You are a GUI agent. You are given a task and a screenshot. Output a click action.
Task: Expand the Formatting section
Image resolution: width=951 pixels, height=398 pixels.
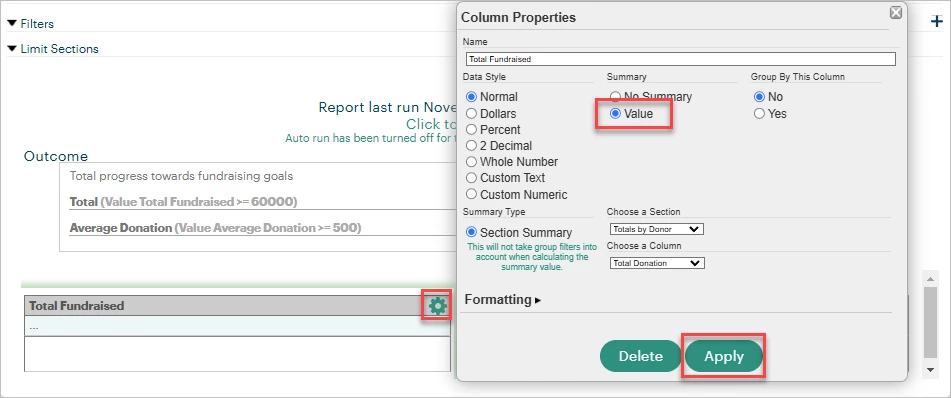click(x=502, y=300)
